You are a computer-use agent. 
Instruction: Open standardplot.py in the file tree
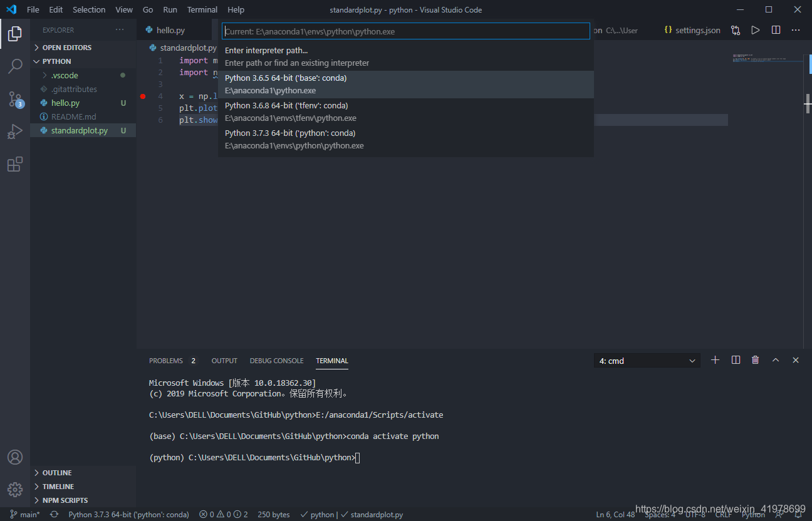pos(83,130)
